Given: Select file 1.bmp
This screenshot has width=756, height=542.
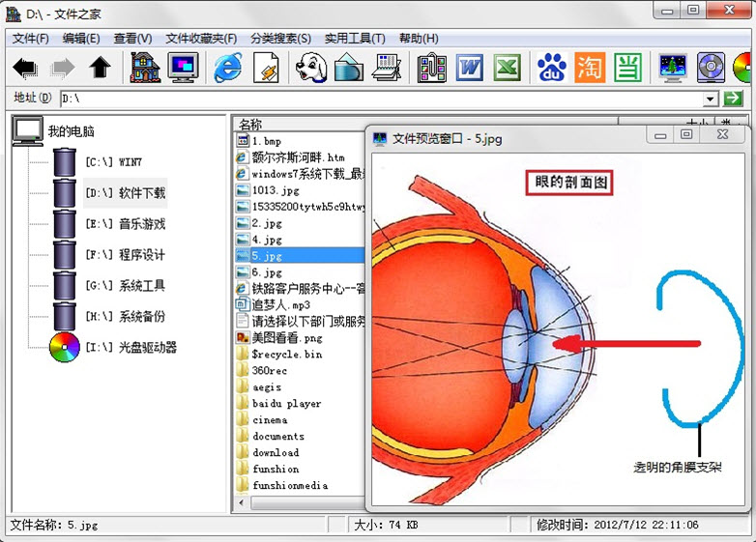Looking at the screenshot, I should [266, 141].
